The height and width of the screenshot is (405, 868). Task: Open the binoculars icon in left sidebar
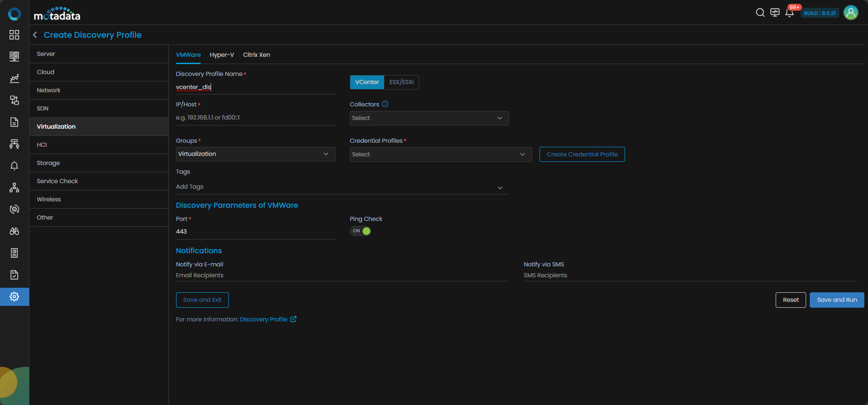(x=15, y=231)
